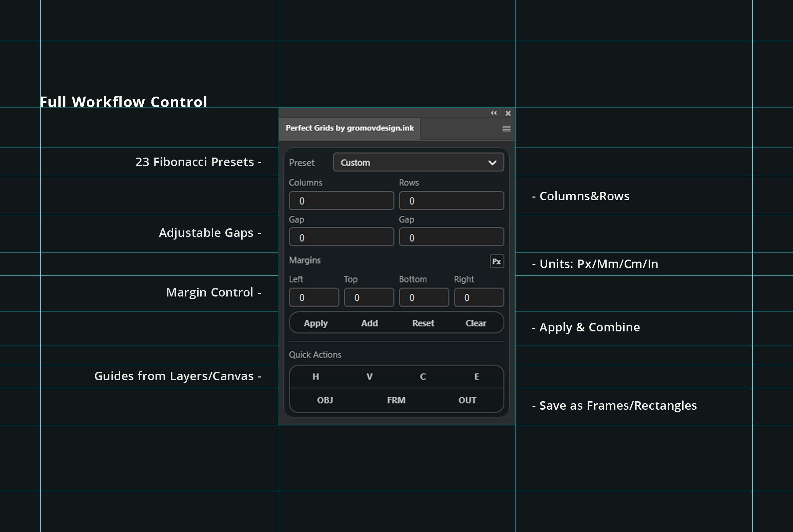793x532 pixels.
Task: Click the V quick action for vertical guides
Action: tap(369, 376)
